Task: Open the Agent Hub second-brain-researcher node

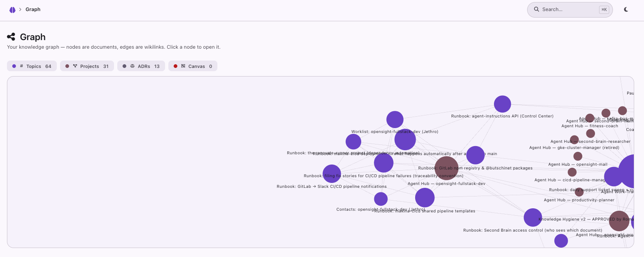Action: point(590,133)
